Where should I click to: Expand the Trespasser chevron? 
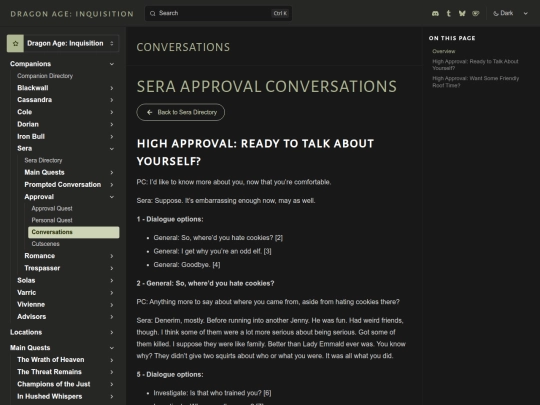point(112,268)
